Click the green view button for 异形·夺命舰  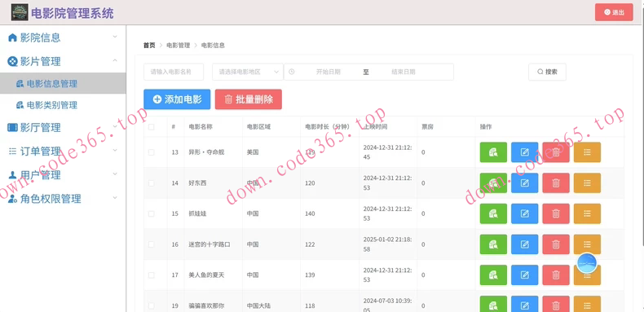point(493,152)
